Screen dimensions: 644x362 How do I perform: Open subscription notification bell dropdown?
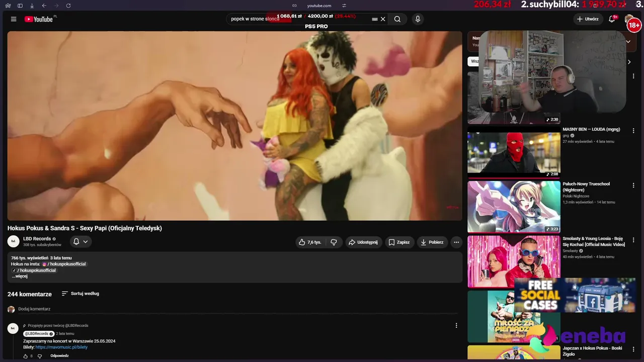(x=80, y=241)
